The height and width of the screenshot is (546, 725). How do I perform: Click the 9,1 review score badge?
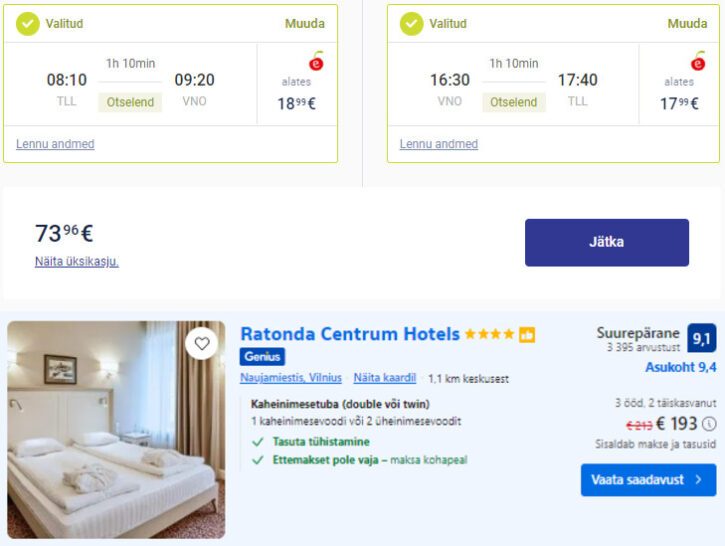[x=701, y=339]
